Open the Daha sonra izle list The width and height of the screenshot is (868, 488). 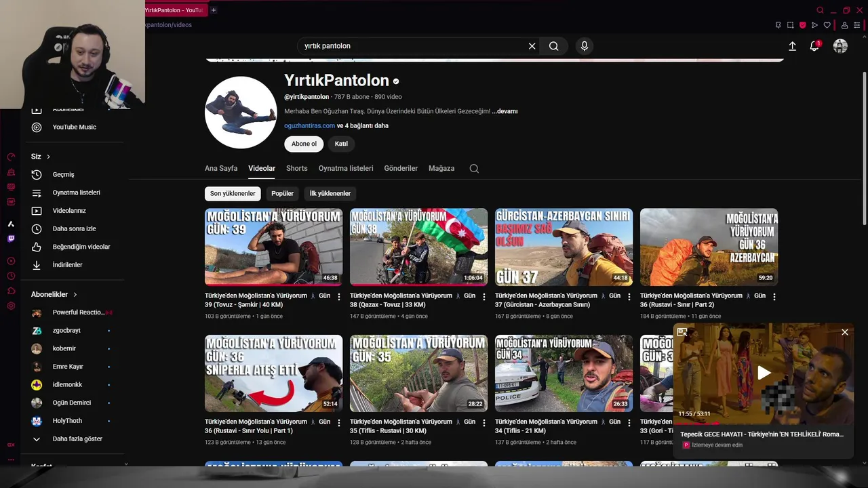[74, 228]
